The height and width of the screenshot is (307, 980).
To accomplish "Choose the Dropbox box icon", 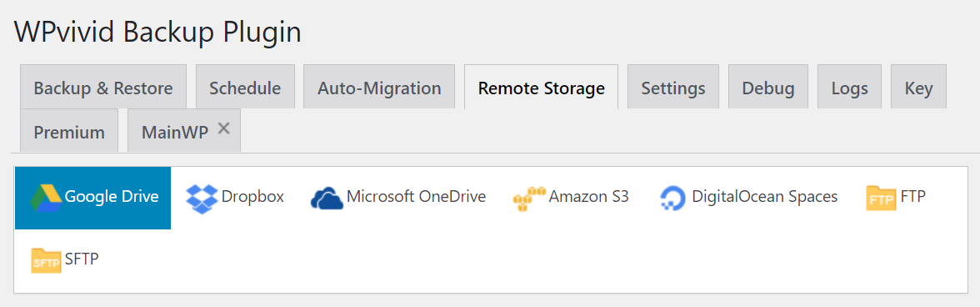I will pyautogui.click(x=202, y=199).
